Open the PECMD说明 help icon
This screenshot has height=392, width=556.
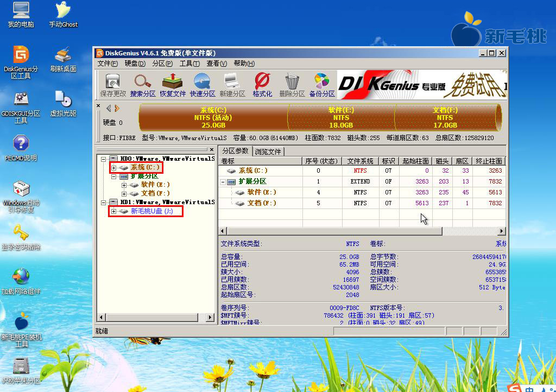[x=21, y=148]
